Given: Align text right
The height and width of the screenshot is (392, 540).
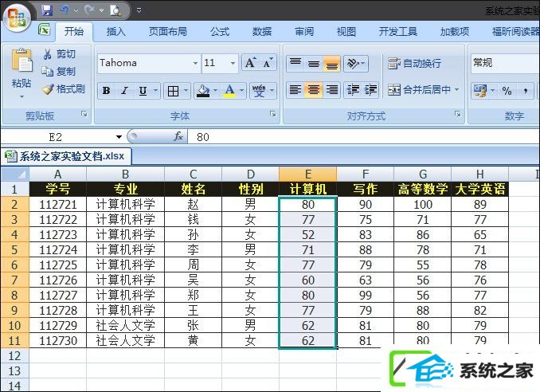Looking at the screenshot, I should 331,90.
